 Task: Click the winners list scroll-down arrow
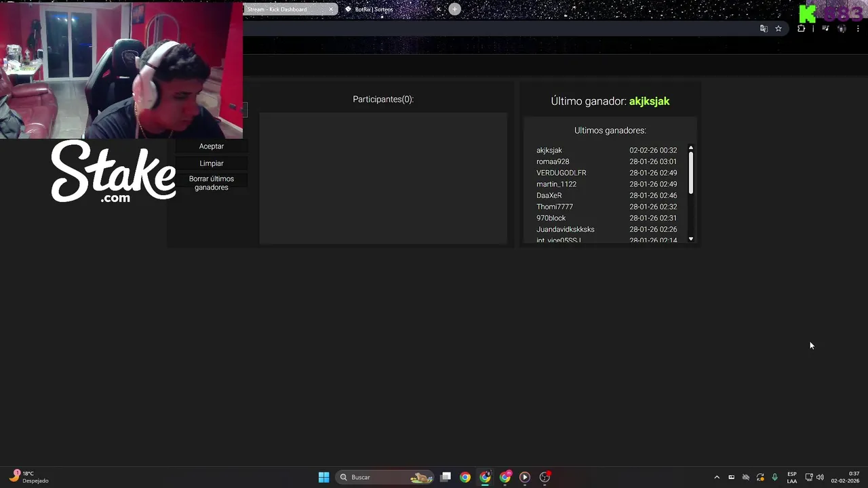point(691,239)
